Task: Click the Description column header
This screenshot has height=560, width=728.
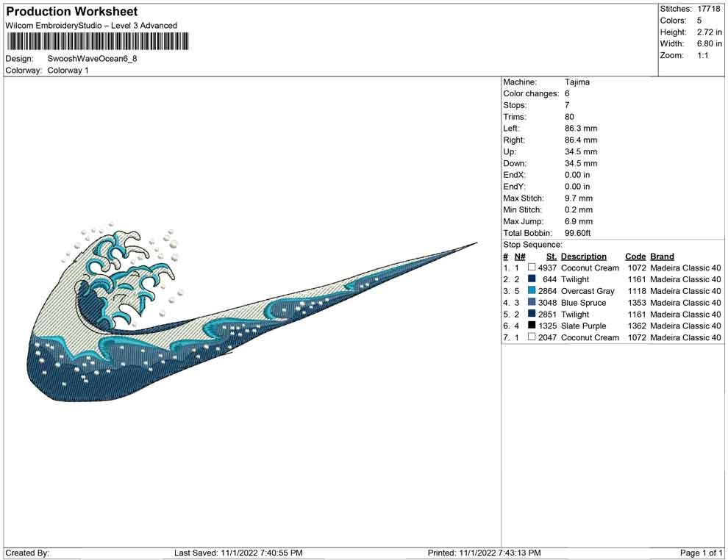Action: [x=583, y=256]
